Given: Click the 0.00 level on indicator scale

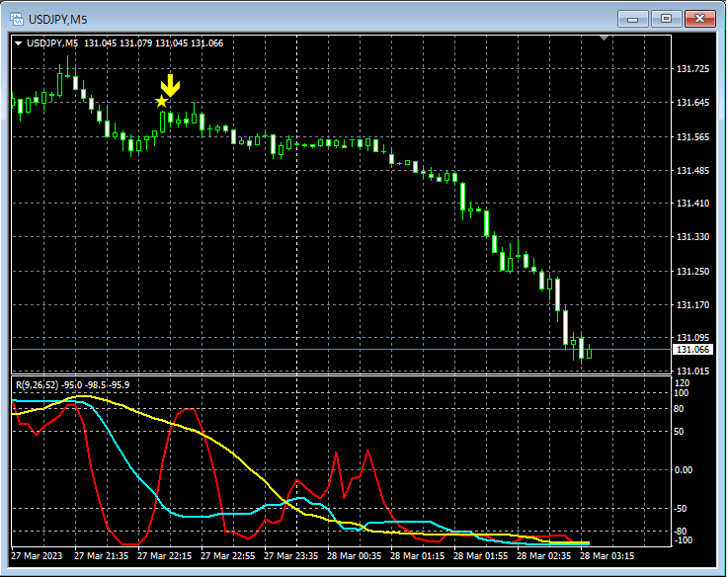Looking at the screenshot, I should 684,470.
